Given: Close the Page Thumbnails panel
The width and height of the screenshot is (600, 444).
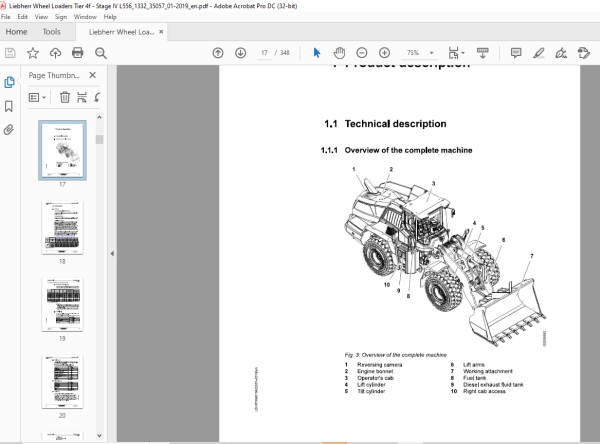Looking at the screenshot, I should click(93, 75).
